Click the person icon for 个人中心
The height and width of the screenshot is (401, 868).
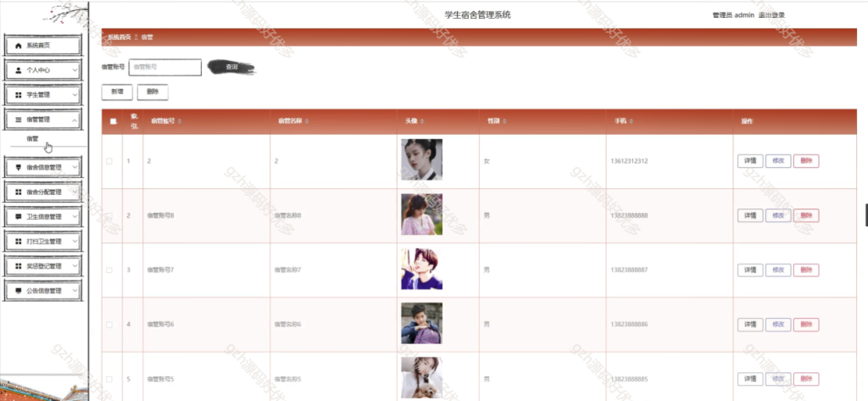pyautogui.click(x=19, y=70)
